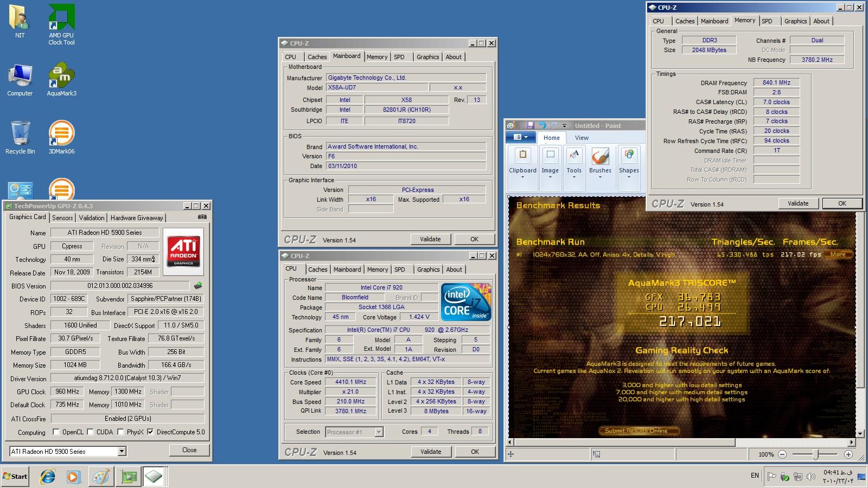Open the volume speaker tray icon

point(811,477)
